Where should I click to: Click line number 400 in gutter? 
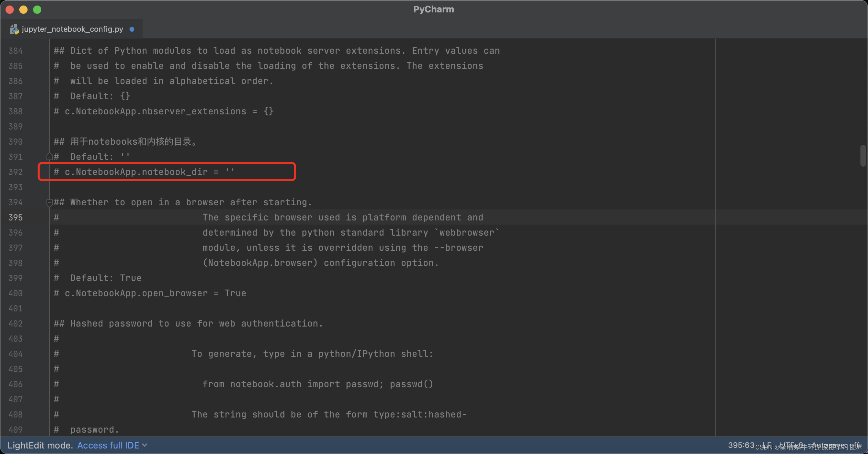tap(15, 293)
